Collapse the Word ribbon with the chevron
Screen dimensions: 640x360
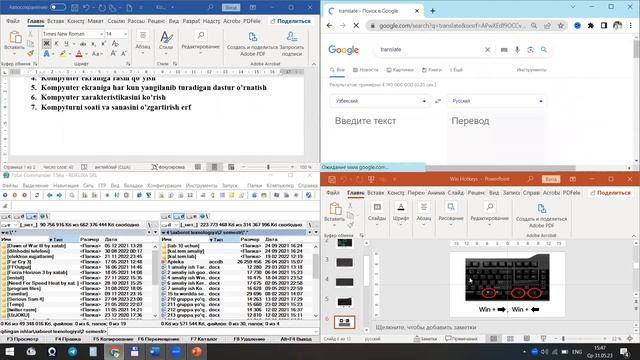313,64
